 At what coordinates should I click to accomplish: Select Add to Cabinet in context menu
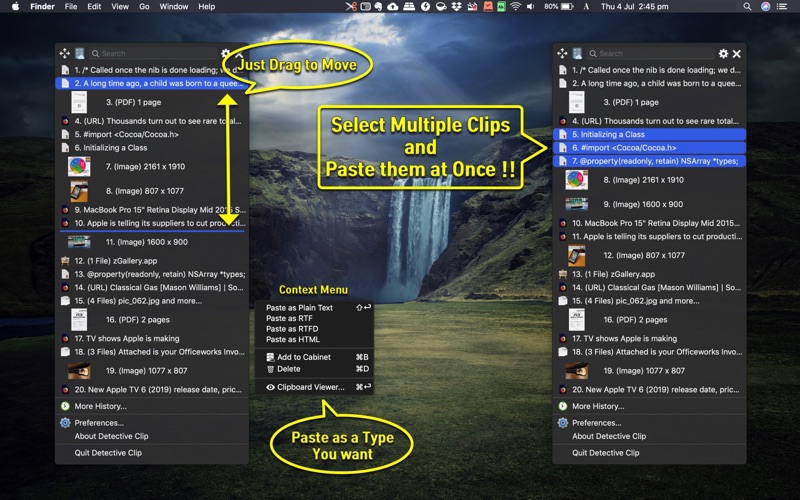tap(314, 357)
